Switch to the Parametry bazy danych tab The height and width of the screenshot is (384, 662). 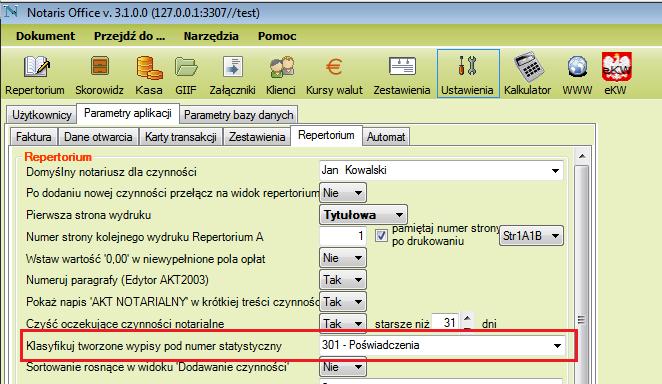tap(239, 115)
